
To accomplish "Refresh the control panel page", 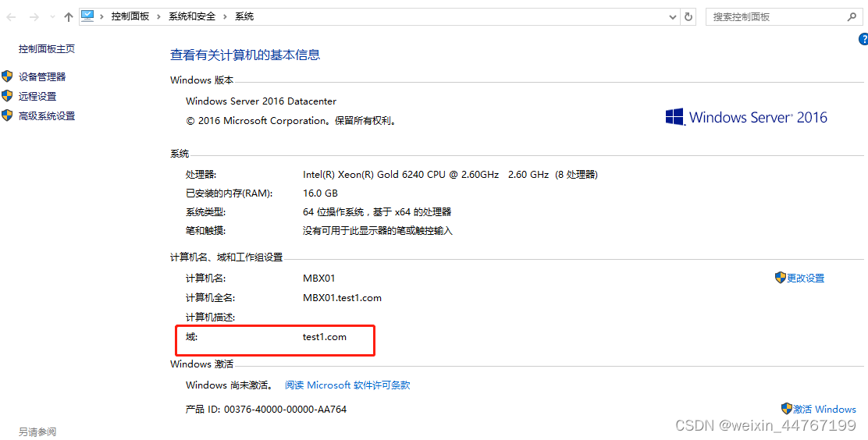I will [688, 16].
